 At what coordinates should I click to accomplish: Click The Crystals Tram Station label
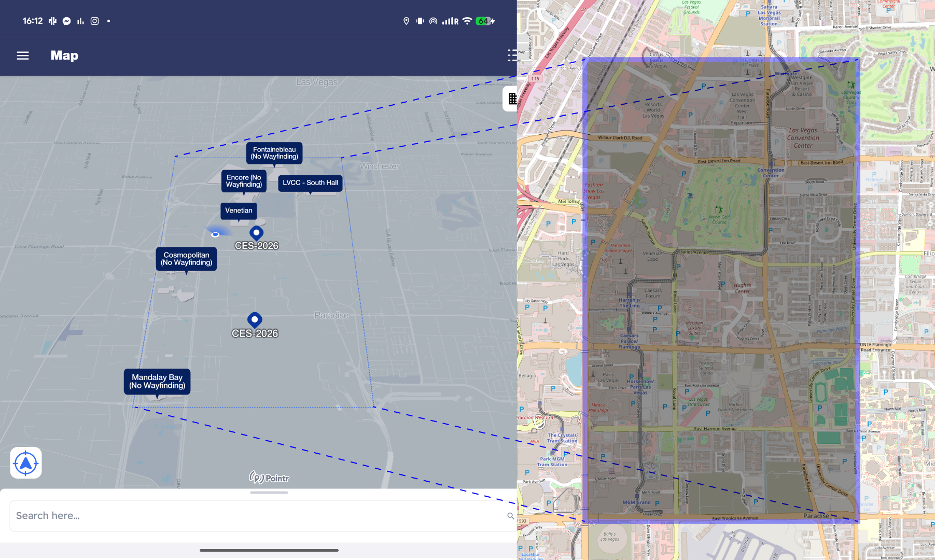[562, 438]
